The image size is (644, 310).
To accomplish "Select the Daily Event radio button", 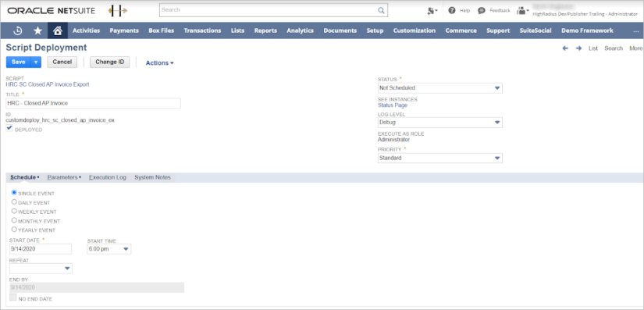I will [x=14, y=202].
